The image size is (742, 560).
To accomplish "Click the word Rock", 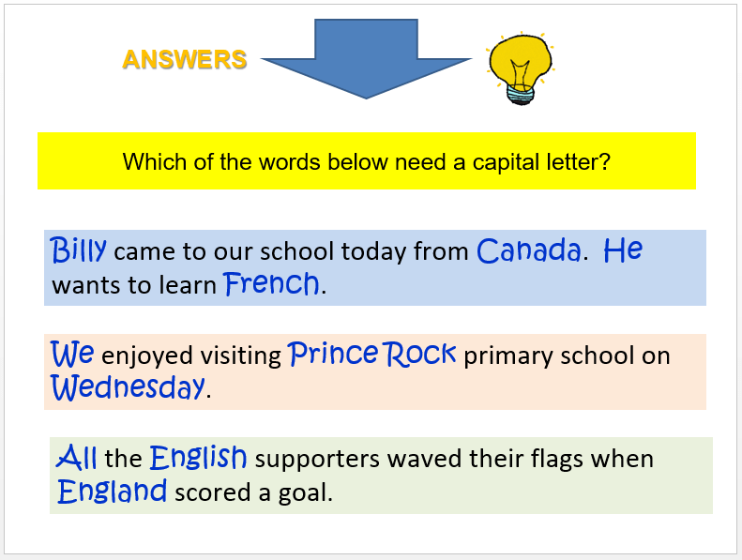I will (x=420, y=355).
